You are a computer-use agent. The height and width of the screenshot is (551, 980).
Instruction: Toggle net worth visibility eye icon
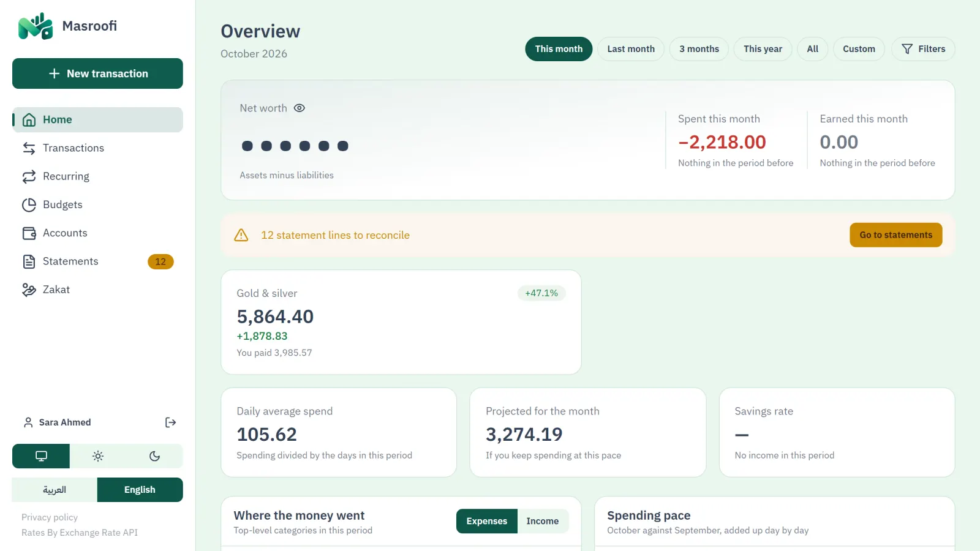click(299, 108)
